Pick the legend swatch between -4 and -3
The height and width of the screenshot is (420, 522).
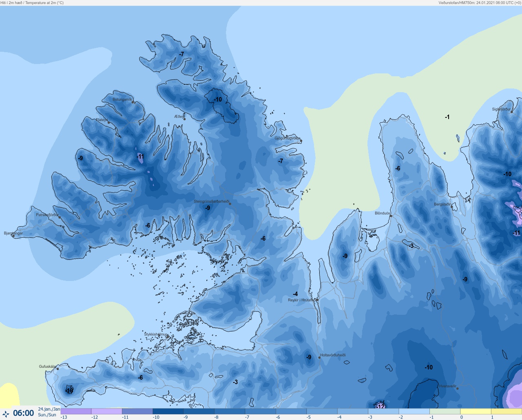pos(353,411)
